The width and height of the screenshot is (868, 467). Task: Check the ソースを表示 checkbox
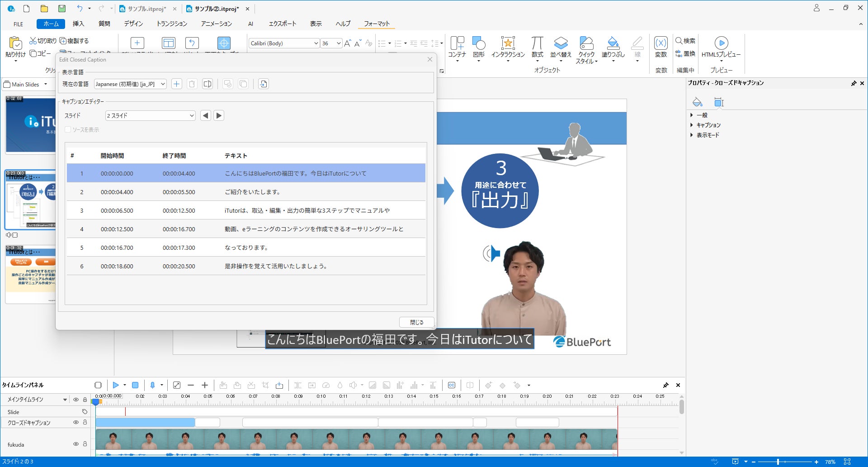coord(68,129)
